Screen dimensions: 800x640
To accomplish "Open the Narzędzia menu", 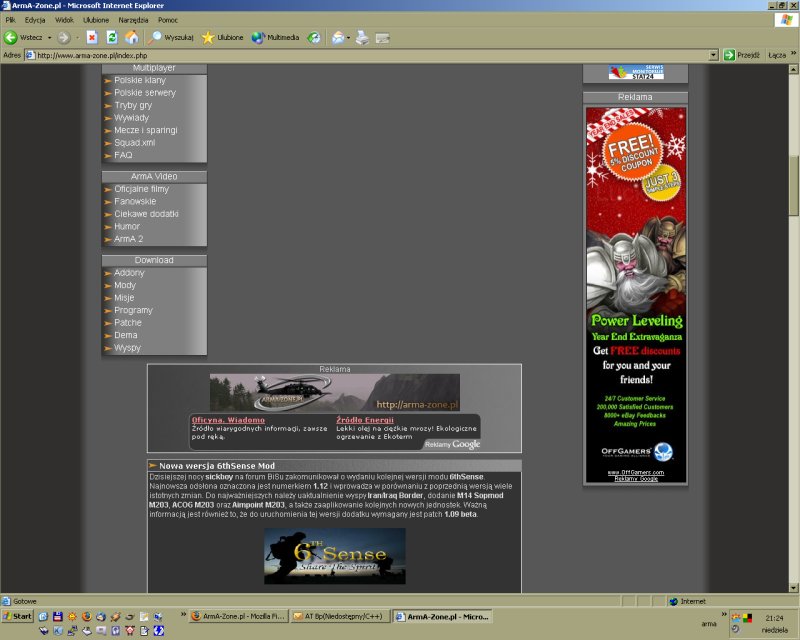I will (x=133, y=20).
